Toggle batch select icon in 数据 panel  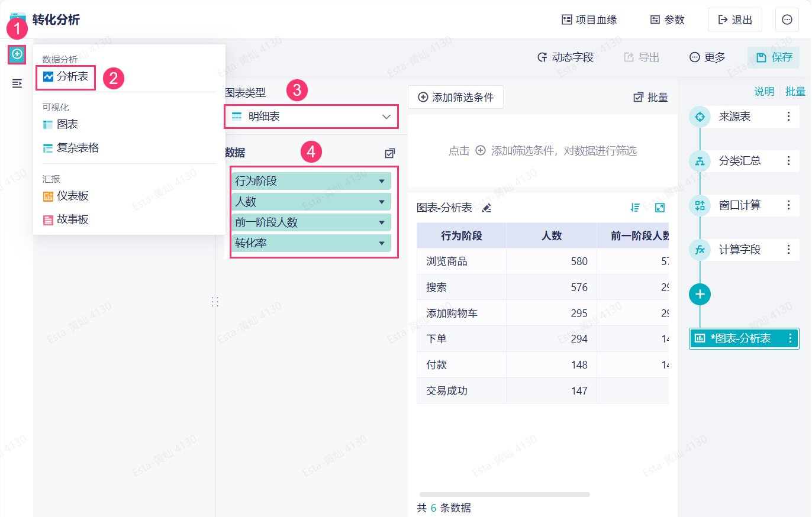(x=389, y=153)
